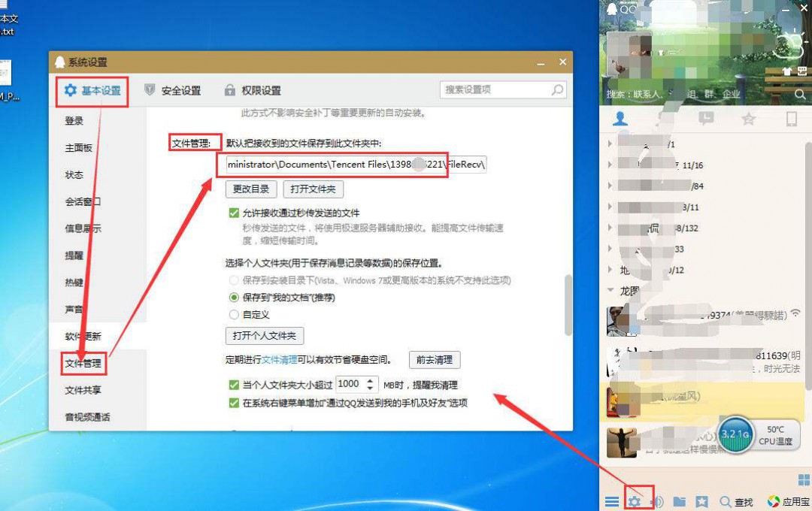
Task: Collapse the 龙图 contact group
Action: [x=610, y=291]
